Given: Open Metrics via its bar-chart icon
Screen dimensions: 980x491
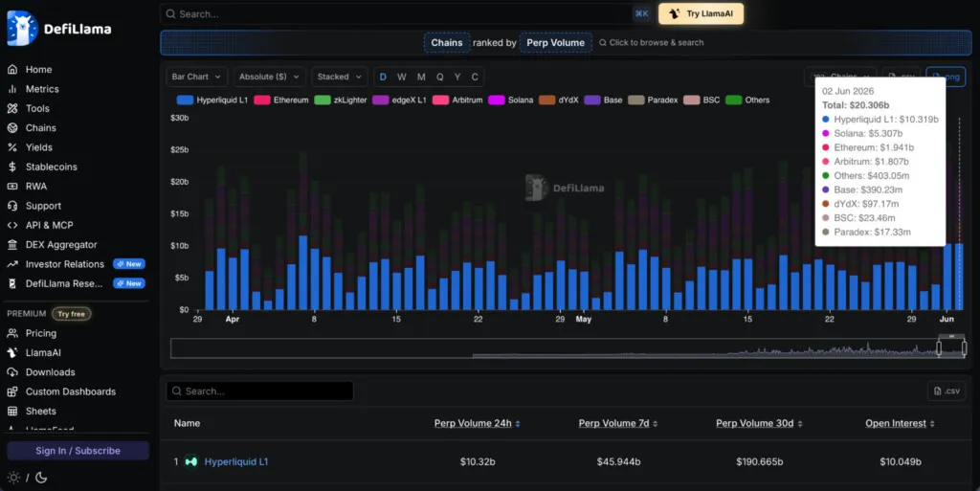Looking at the screenshot, I should click(12, 89).
